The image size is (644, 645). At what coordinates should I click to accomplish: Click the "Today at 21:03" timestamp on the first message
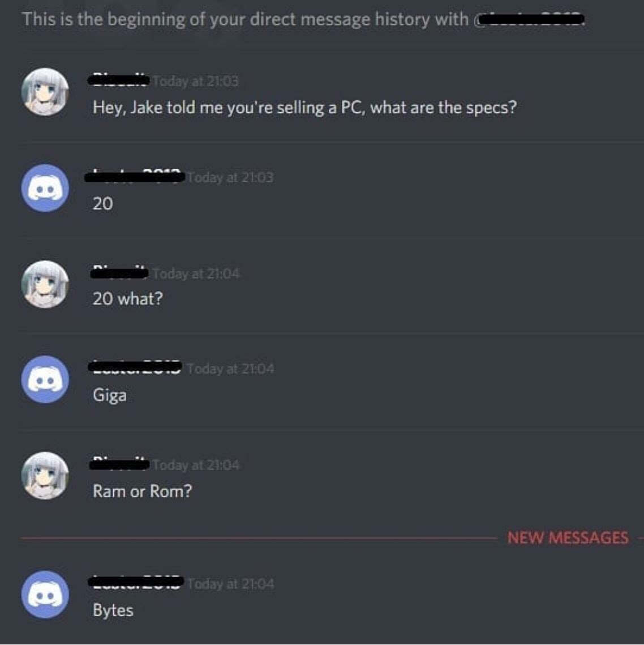pyautogui.click(x=196, y=82)
